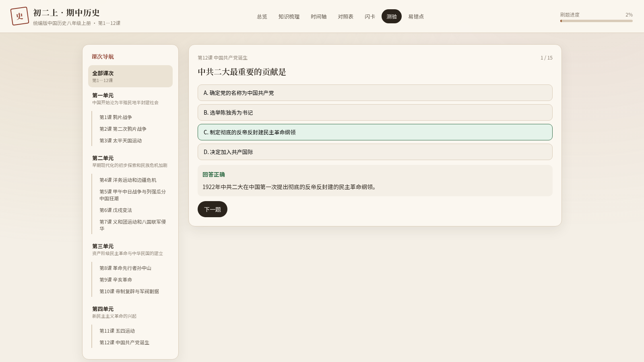Click the 2% progress value
The image size is (644, 362).
(x=629, y=15)
